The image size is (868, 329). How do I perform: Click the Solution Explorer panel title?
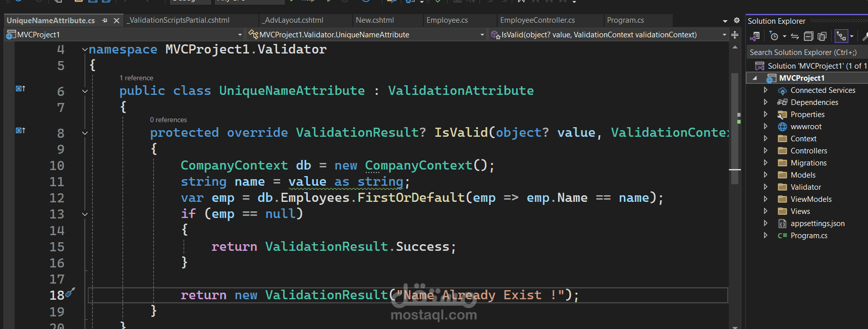[776, 21]
